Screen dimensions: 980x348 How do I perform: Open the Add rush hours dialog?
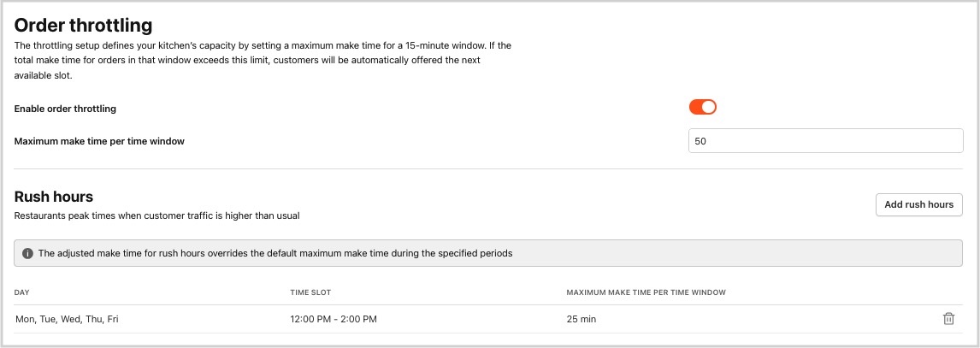click(918, 205)
